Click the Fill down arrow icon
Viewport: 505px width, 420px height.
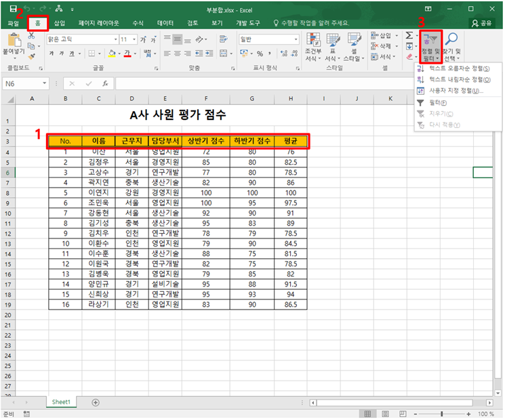pos(409,46)
